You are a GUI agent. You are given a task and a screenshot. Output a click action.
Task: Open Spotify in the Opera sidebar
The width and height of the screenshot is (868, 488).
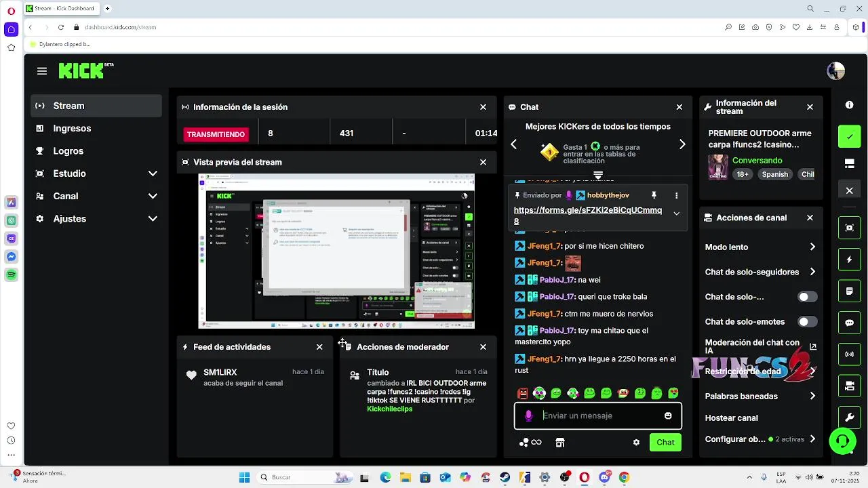coord(11,275)
